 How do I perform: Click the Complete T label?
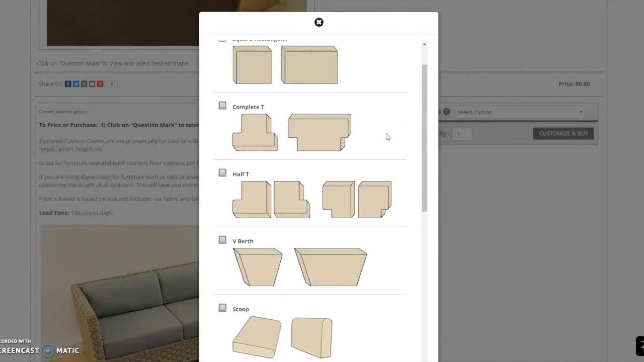(248, 107)
